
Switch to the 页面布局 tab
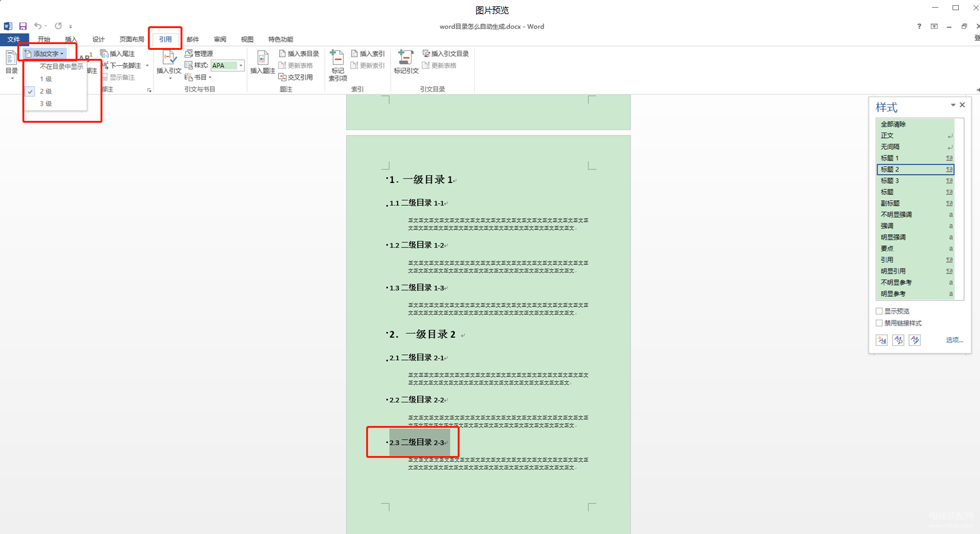(132, 39)
